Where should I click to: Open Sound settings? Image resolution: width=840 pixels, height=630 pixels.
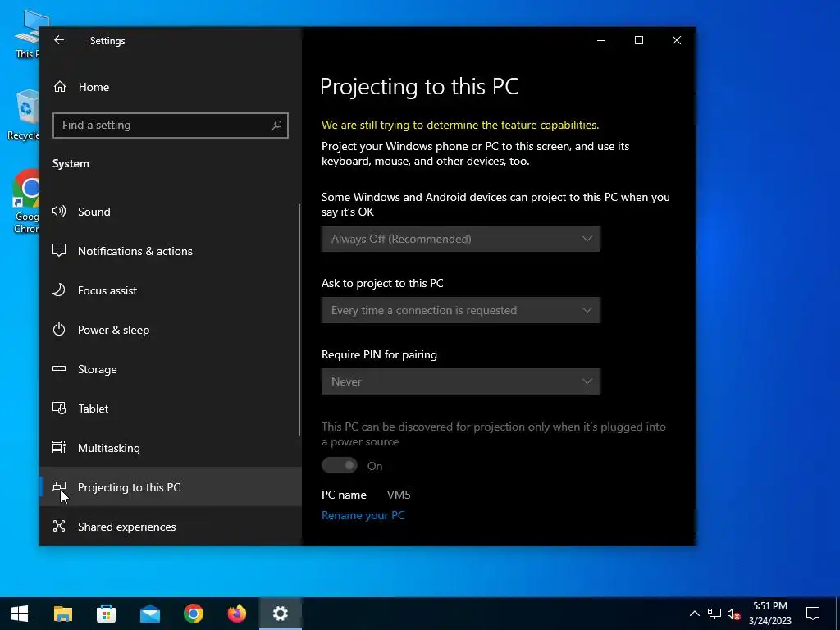click(171, 212)
